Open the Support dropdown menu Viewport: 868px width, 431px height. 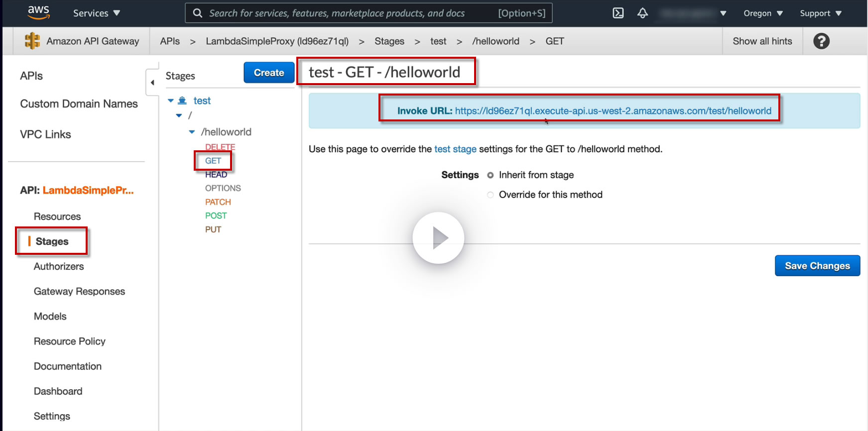821,13
